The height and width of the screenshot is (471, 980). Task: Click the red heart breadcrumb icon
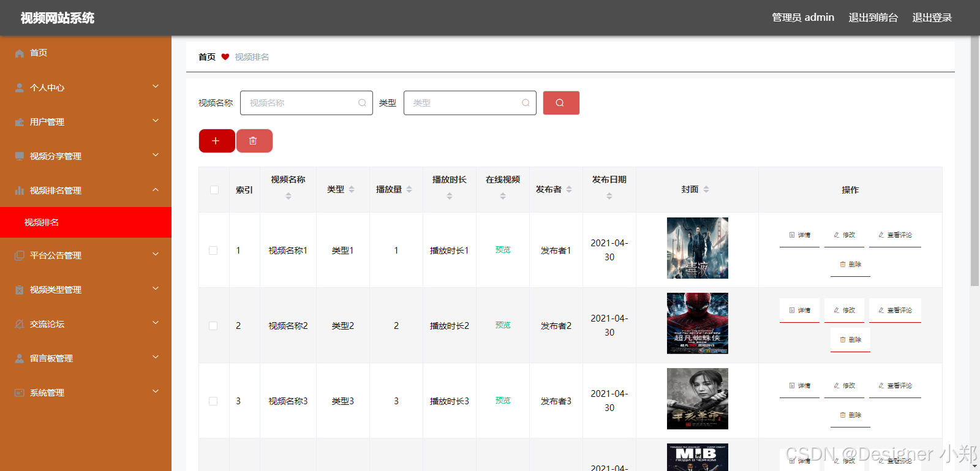click(x=225, y=57)
